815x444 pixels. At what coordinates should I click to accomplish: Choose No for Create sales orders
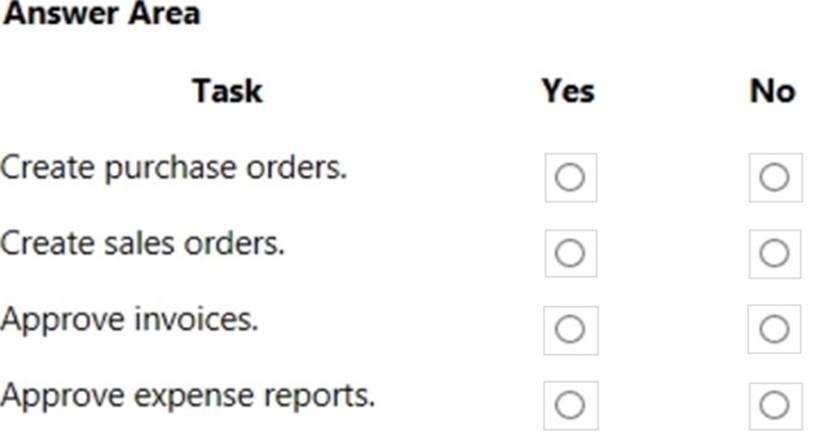[x=774, y=253]
